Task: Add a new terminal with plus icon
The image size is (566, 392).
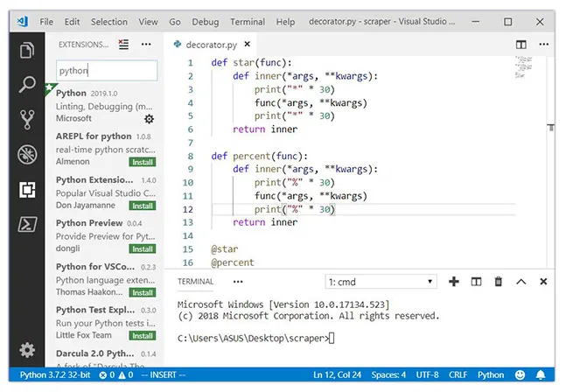Action: coord(454,282)
